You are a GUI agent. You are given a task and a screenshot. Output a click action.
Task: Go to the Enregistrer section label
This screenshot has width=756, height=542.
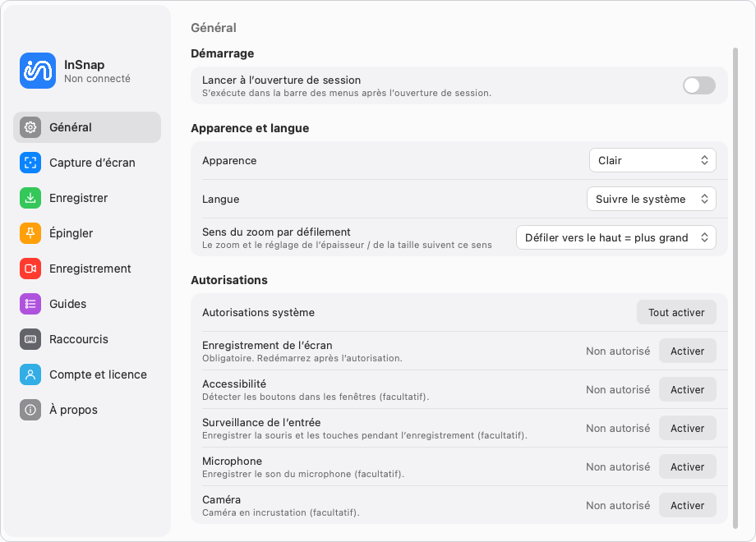tap(79, 198)
